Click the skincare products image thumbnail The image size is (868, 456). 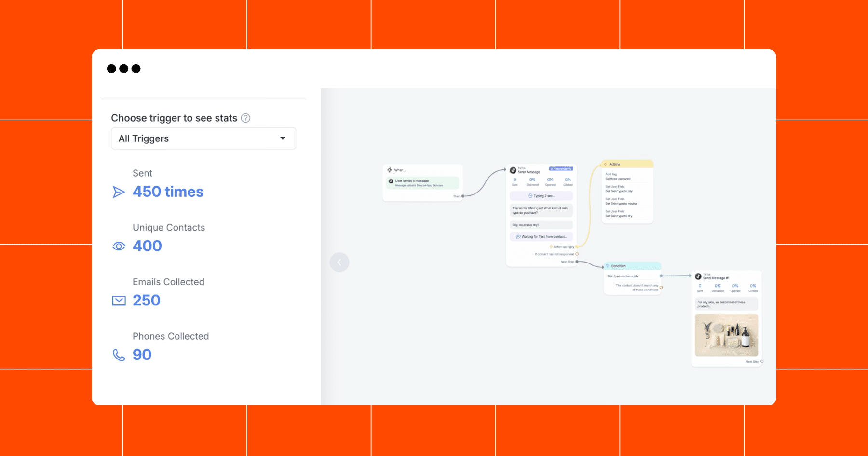(x=726, y=335)
